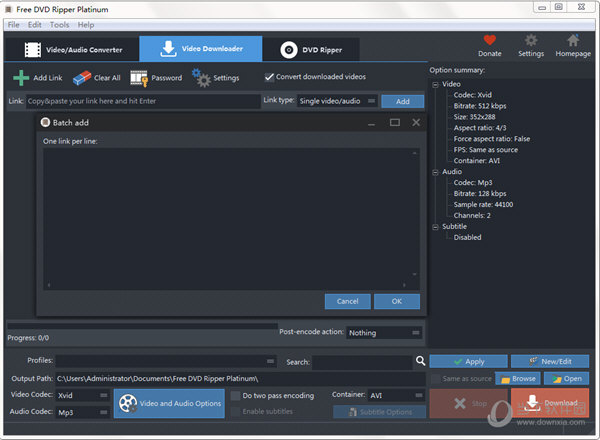600x440 pixels.
Task: Switch to the DVD Ripper tab
Action: point(311,50)
